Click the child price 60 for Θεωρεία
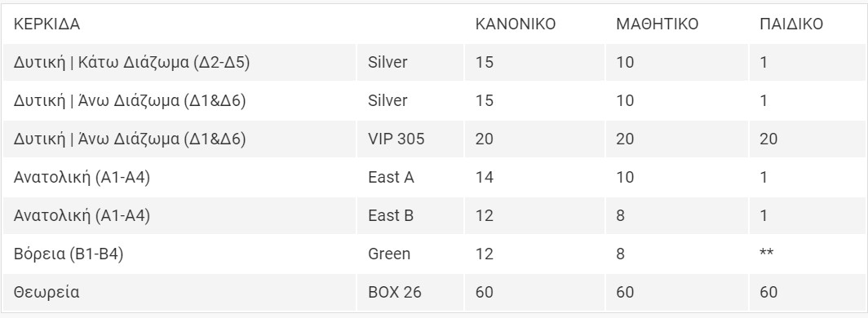868x318 pixels. (x=768, y=292)
